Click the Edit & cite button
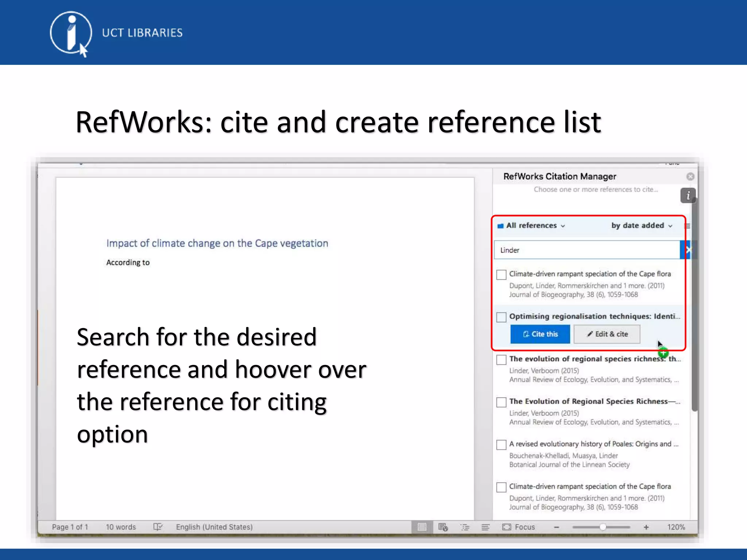The height and width of the screenshot is (560, 747). [x=607, y=334]
